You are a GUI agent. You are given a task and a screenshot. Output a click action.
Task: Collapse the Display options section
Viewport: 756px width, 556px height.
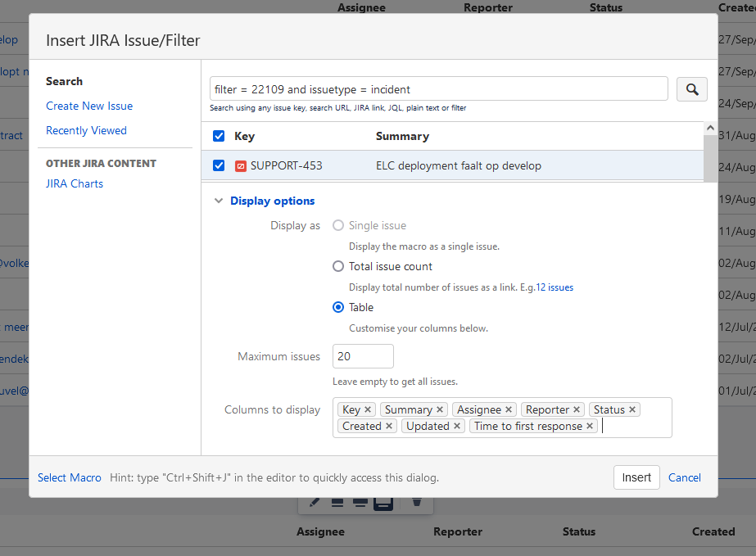click(x=219, y=201)
